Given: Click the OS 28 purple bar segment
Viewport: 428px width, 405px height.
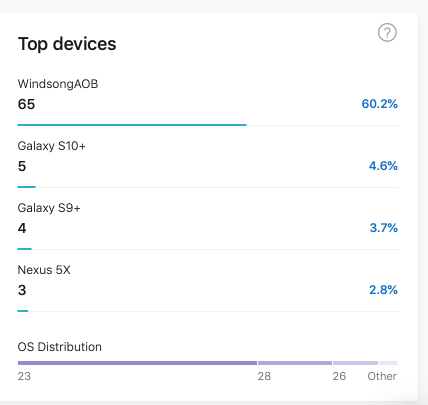Looking at the screenshot, I should click(x=295, y=363).
